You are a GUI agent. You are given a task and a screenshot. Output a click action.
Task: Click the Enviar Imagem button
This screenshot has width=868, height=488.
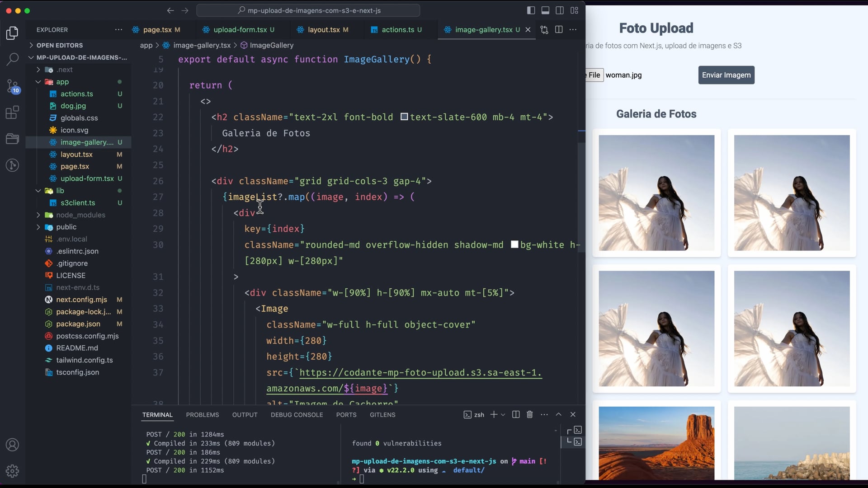click(726, 75)
